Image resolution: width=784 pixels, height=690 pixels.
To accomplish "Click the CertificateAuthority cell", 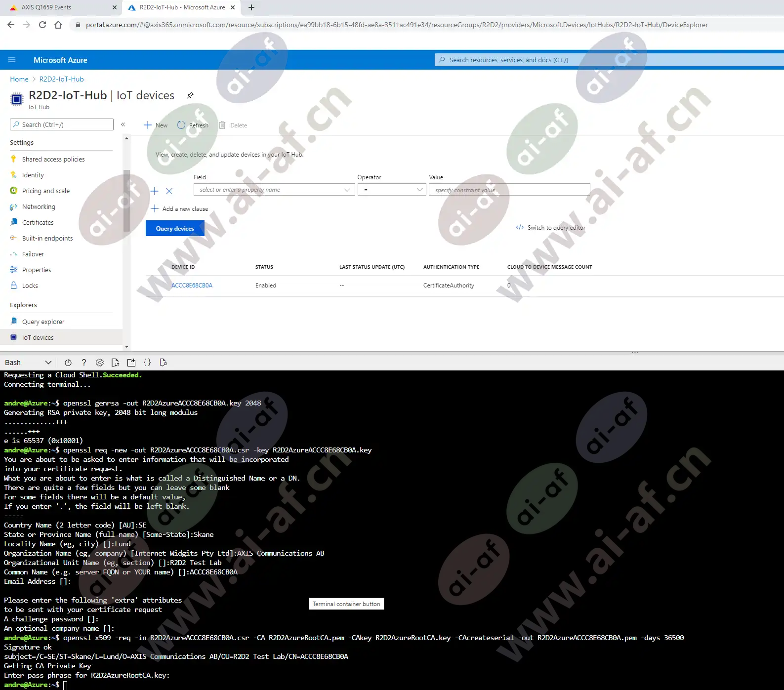I will [x=449, y=285].
